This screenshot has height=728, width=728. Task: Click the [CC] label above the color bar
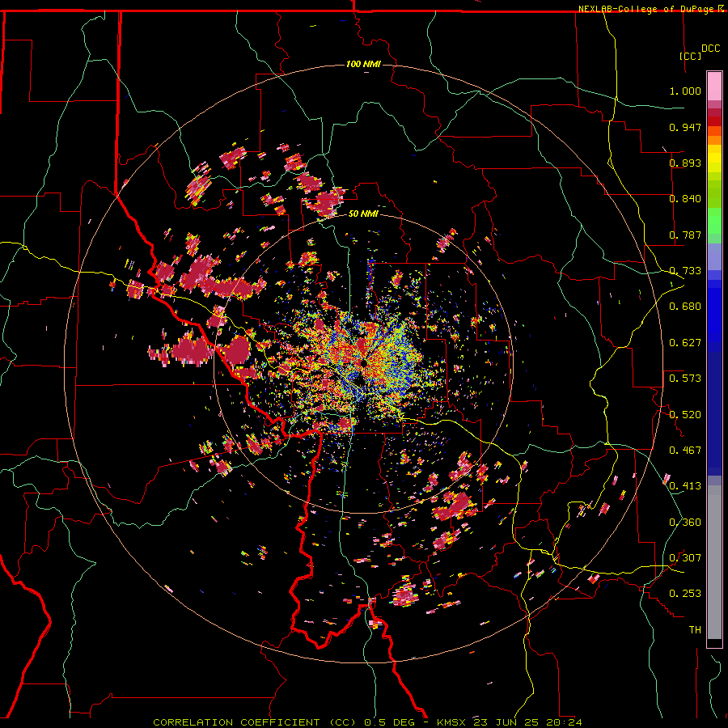690,56
